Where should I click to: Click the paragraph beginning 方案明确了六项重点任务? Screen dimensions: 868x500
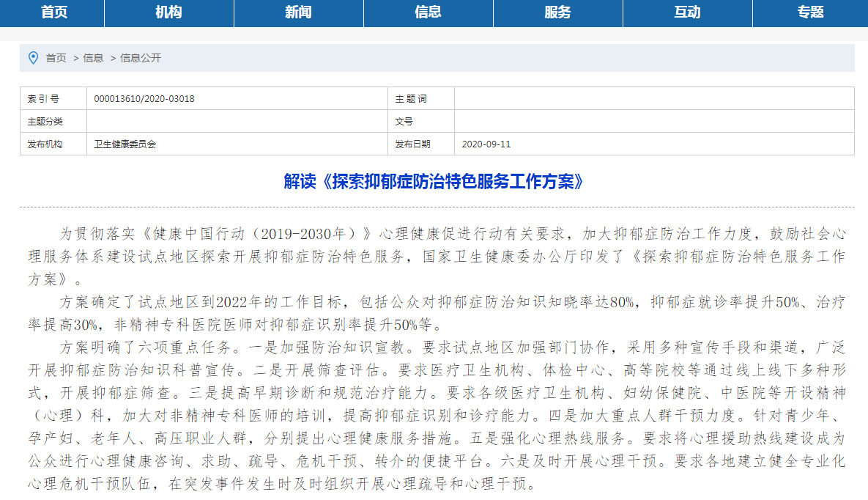pos(437,413)
